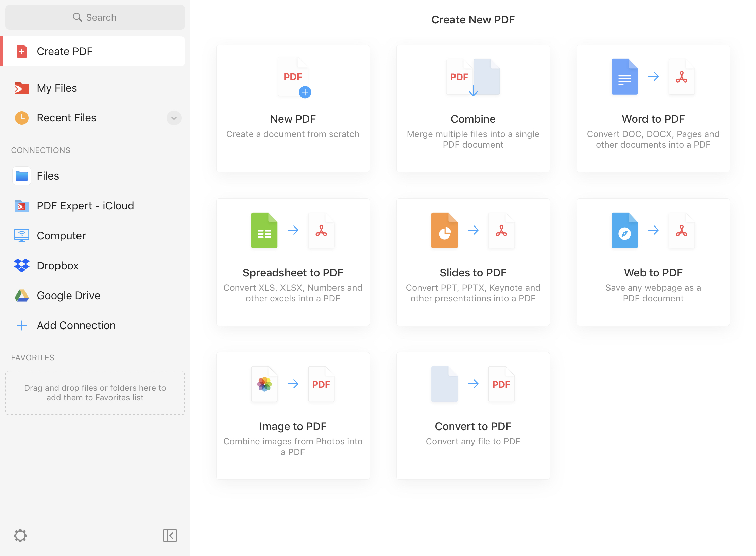Click the orange Recent Files clock icon
Image resolution: width=756 pixels, height=556 pixels.
click(x=22, y=118)
